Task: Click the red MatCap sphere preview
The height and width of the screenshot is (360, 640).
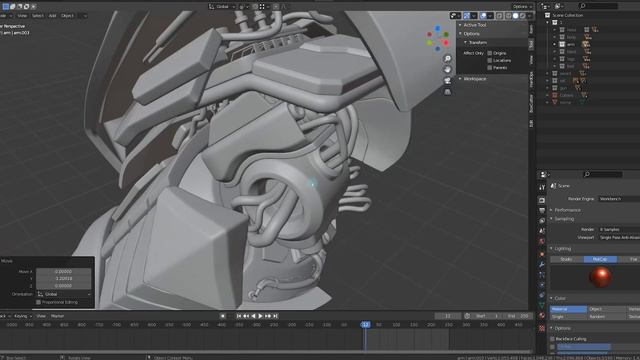Action: click(x=600, y=277)
